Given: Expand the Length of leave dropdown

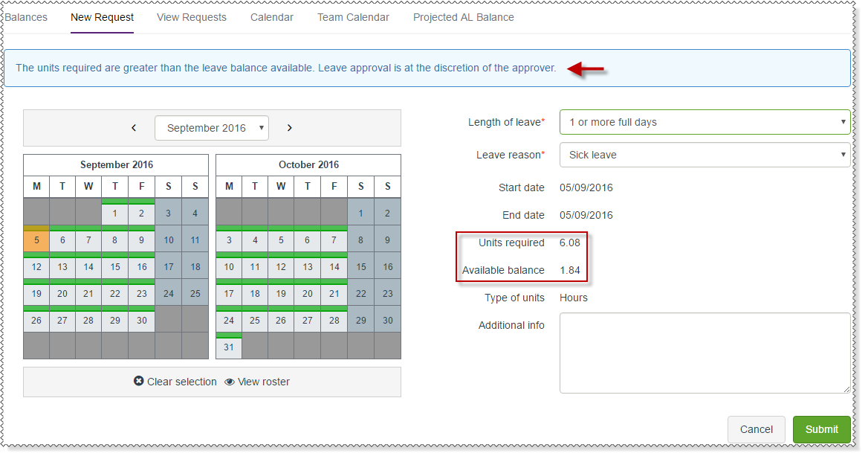Looking at the screenshot, I should [x=705, y=122].
